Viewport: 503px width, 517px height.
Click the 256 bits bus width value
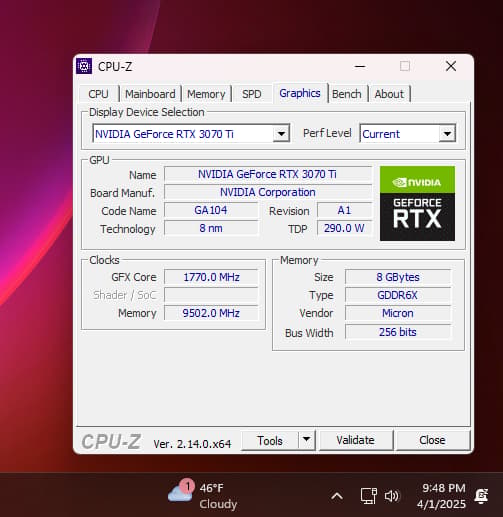tap(398, 332)
